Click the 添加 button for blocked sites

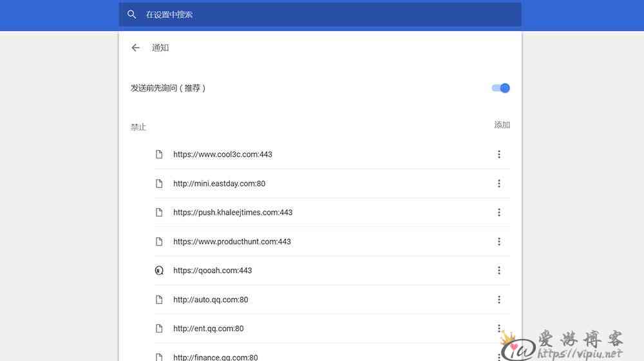pos(502,125)
